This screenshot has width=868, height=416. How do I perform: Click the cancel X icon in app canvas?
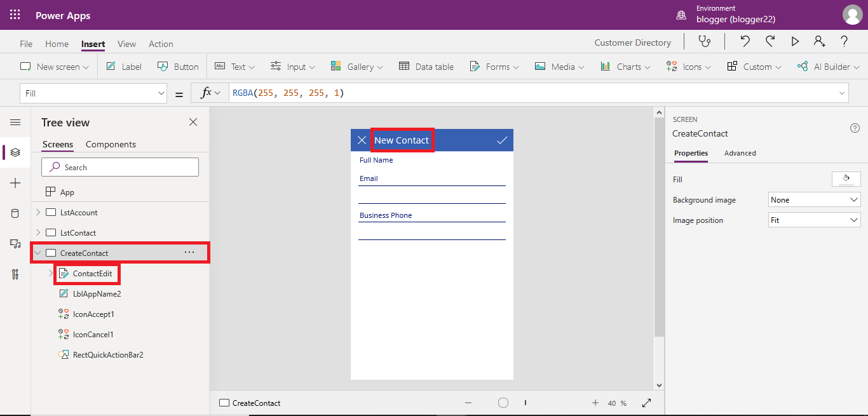click(362, 140)
